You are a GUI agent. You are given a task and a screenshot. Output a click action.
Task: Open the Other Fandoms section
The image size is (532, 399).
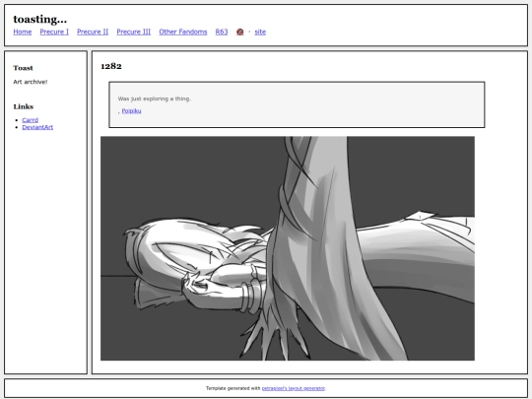(x=183, y=32)
